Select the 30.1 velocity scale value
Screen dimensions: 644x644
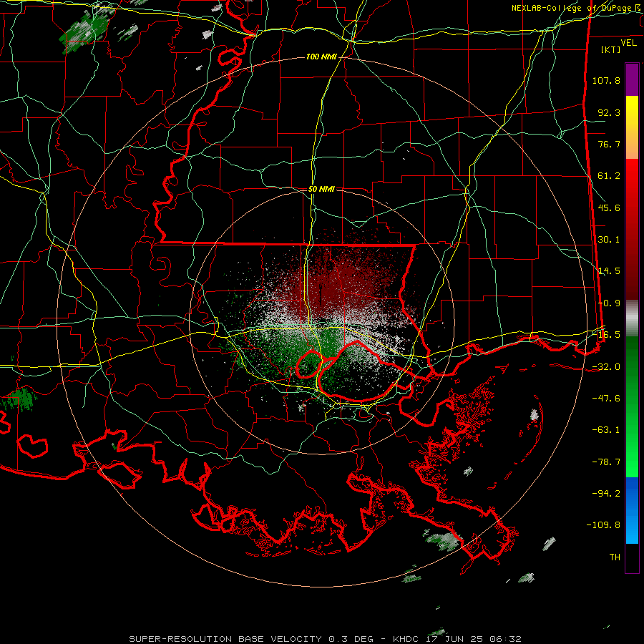609,240
